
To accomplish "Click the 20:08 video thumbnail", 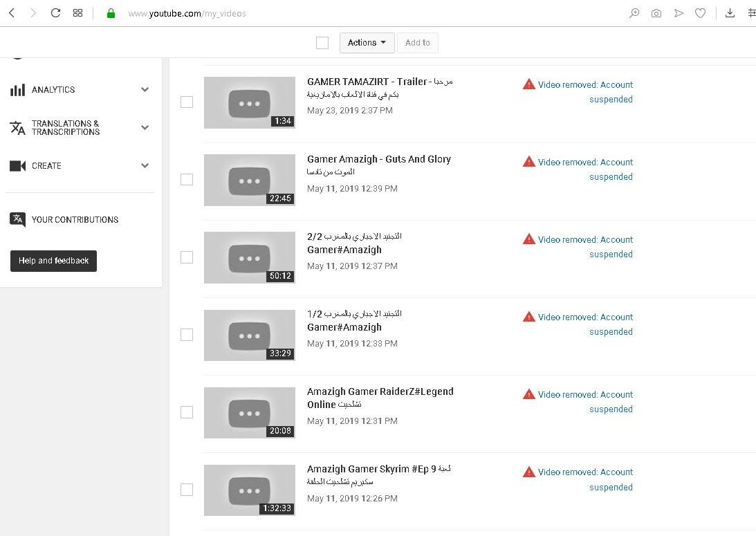I will (x=250, y=413).
